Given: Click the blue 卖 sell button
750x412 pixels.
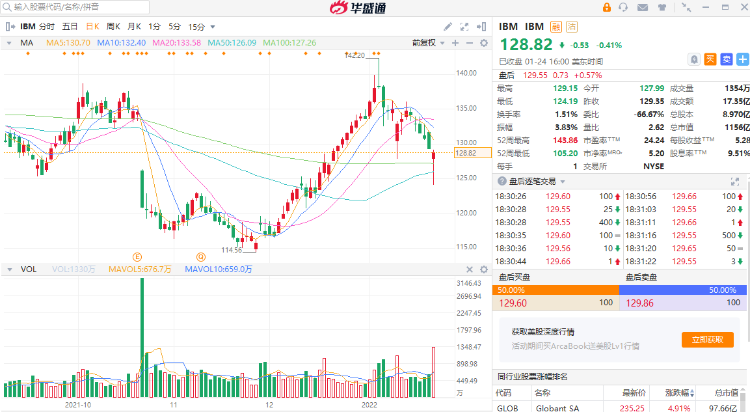Looking at the screenshot, I should coord(727,59).
